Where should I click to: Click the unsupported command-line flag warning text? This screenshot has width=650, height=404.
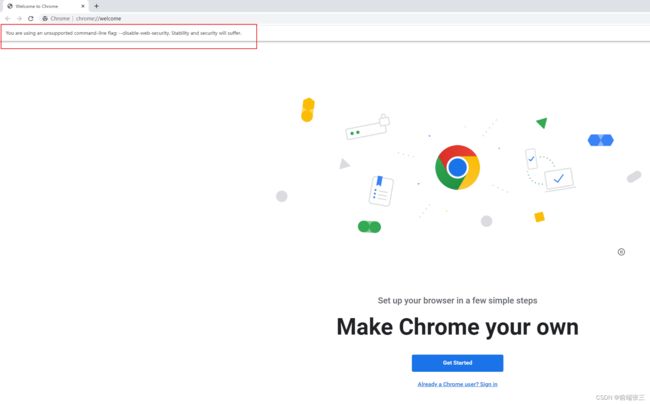tap(123, 33)
